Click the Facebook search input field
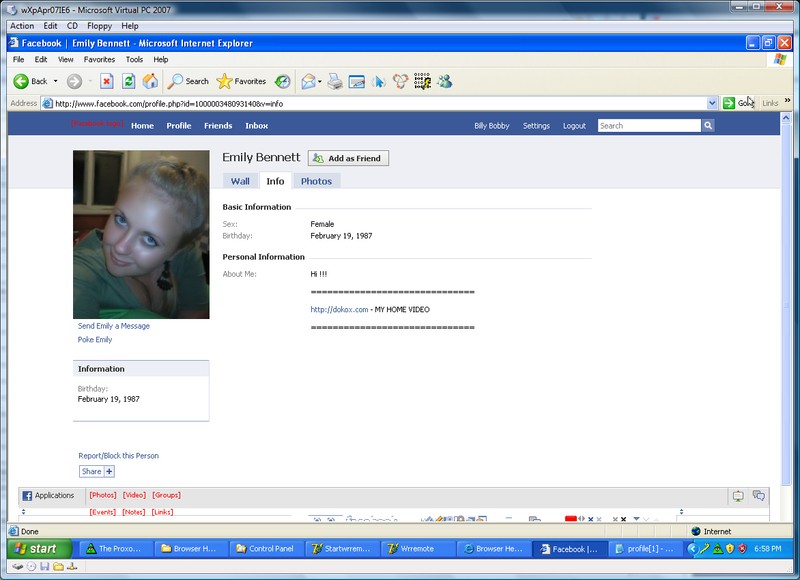 click(648, 126)
